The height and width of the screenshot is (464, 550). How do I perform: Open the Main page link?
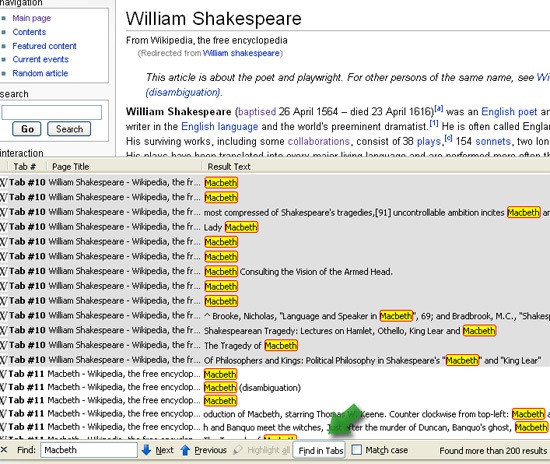pos(32,18)
